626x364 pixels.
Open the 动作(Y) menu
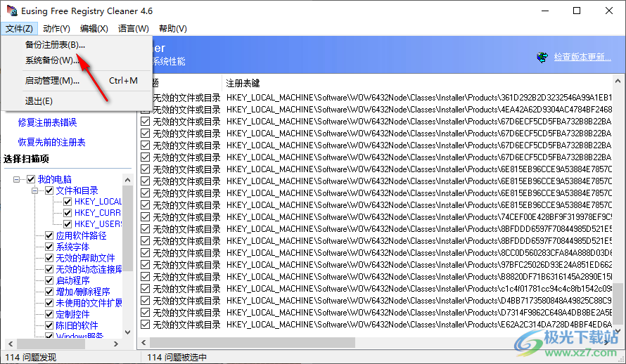pyautogui.click(x=56, y=29)
